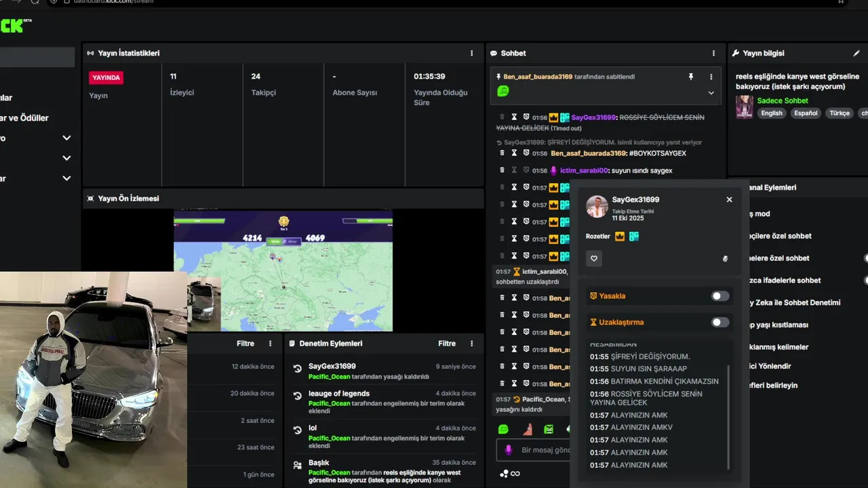Select the Español language tag
This screenshot has height=488, width=868.
point(806,113)
